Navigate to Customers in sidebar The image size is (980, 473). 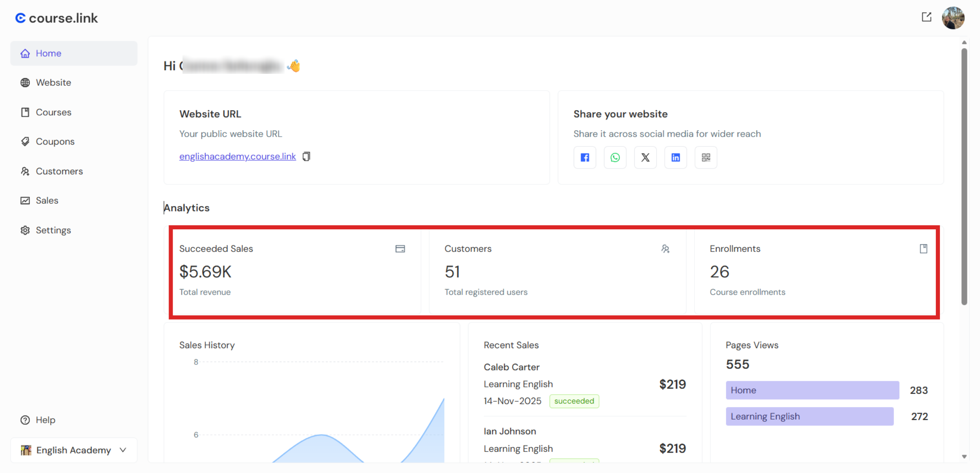74,171
